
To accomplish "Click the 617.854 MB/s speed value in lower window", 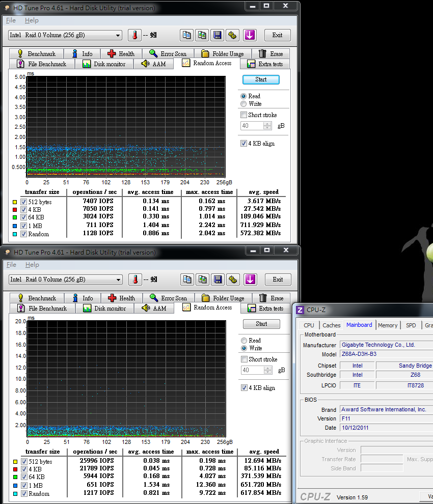I will click(261, 493).
